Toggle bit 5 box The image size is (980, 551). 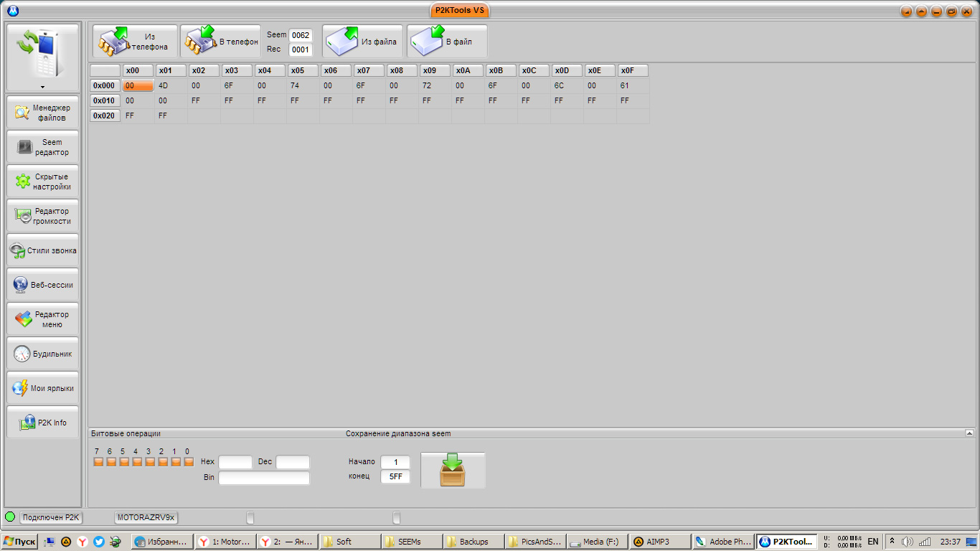pyautogui.click(x=124, y=461)
